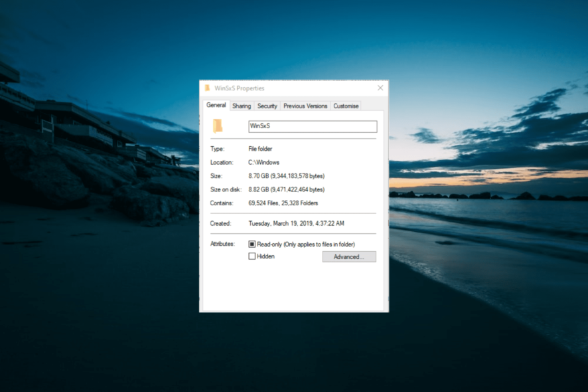Viewport: 588px width, 392px height.
Task: Click inside the folder name text field
Action: pyautogui.click(x=312, y=126)
